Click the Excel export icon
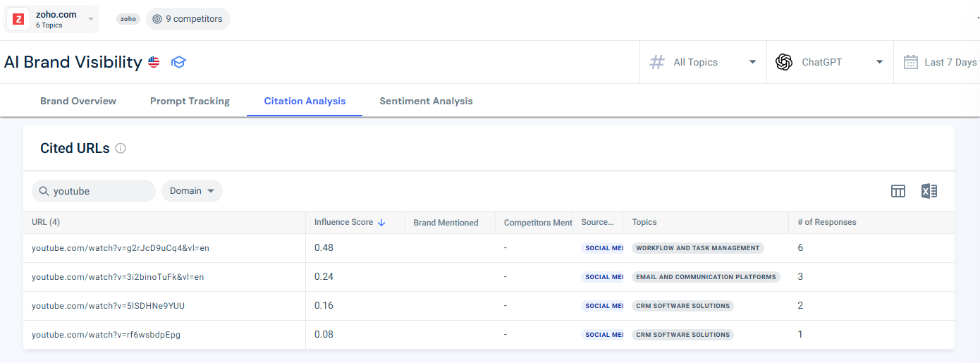This screenshot has height=363, width=980. pos(929,191)
